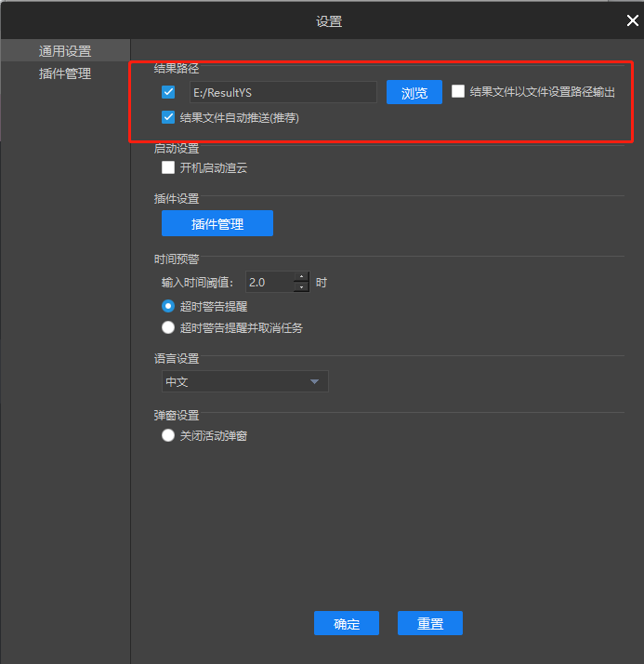Increase time threshold with the up arrow

(301, 277)
